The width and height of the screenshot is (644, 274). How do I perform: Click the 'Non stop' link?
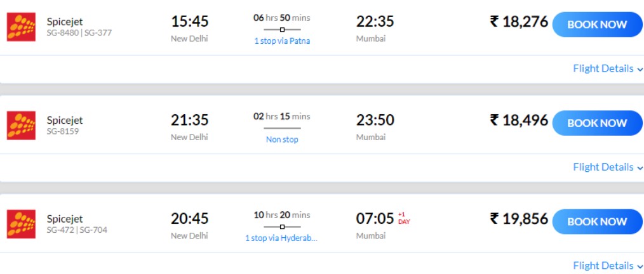tap(282, 140)
